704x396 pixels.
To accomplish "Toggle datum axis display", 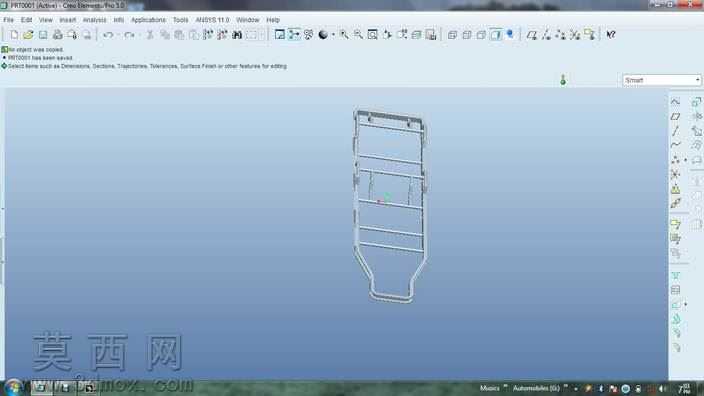I will point(546,35).
